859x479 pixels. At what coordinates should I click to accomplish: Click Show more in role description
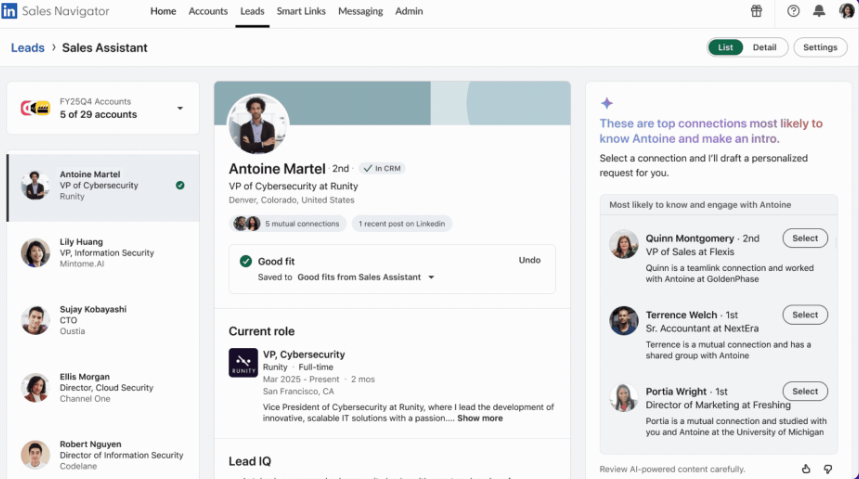click(480, 418)
